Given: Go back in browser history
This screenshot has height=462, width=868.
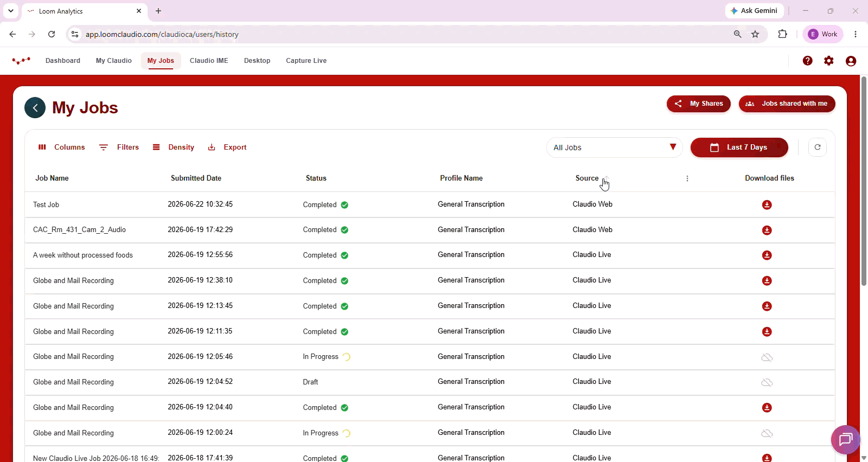Looking at the screenshot, I should pyautogui.click(x=12, y=34).
